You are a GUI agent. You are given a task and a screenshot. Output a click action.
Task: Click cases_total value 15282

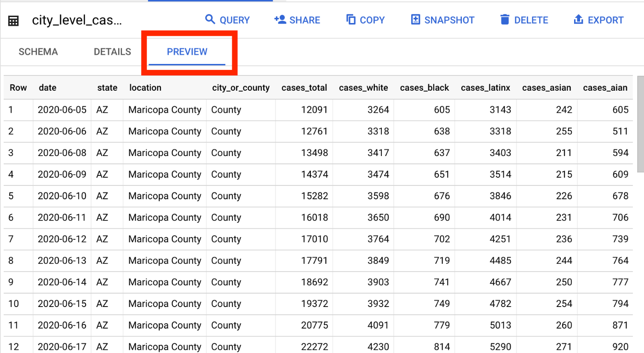pyautogui.click(x=315, y=196)
